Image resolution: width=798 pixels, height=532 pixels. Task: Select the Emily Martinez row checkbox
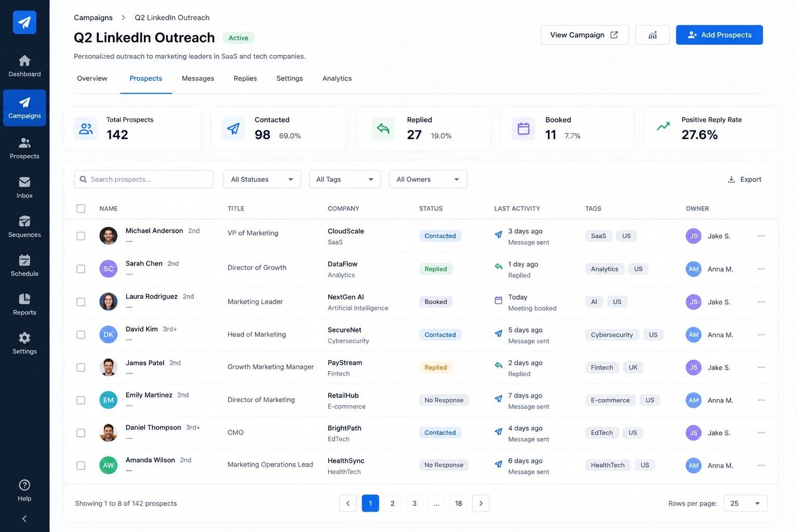pos(81,400)
